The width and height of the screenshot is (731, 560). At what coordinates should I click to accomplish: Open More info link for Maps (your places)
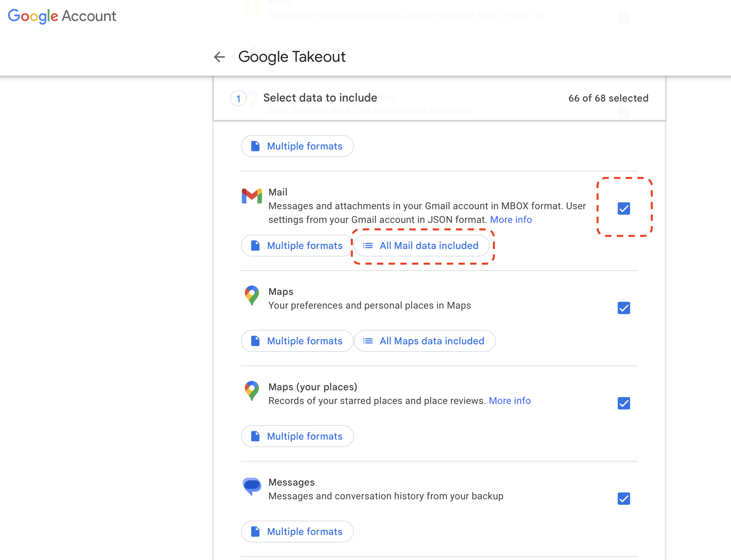tap(510, 401)
